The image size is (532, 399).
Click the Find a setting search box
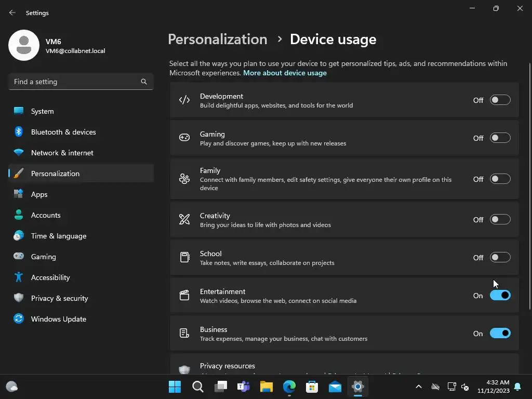point(75,82)
